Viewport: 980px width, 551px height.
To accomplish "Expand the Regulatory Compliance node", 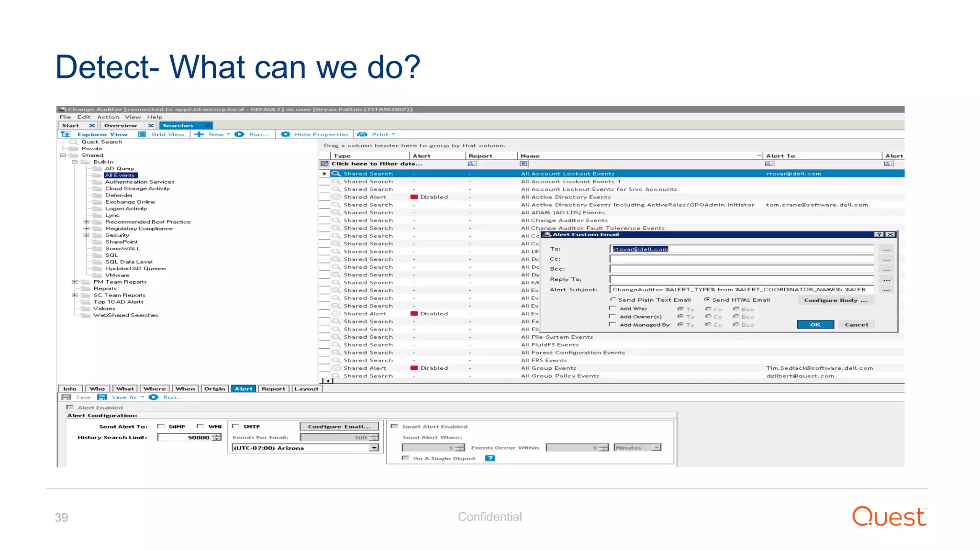I will pyautogui.click(x=87, y=229).
